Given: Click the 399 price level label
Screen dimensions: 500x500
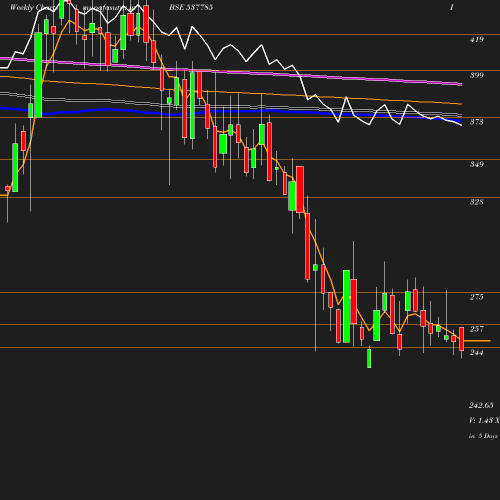Looking at the screenshot, I should [477, 75].
